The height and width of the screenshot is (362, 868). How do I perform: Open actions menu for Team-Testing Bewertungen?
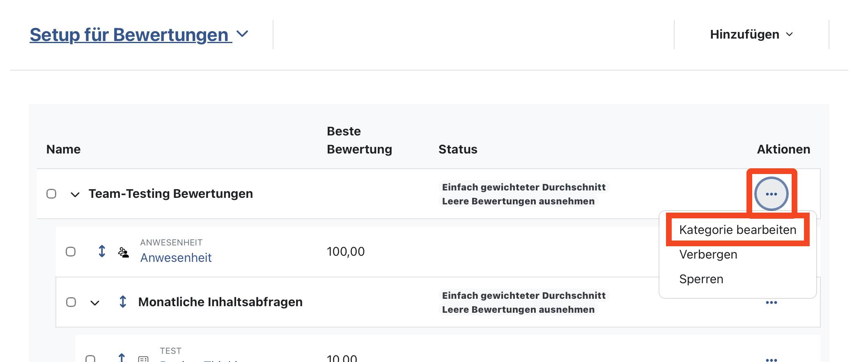pyautogui.click(x=771, y=194)
